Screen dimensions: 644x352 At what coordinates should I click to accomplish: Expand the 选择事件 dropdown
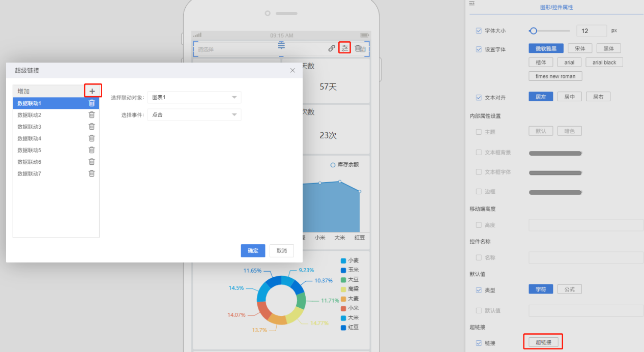click(194, 115)
